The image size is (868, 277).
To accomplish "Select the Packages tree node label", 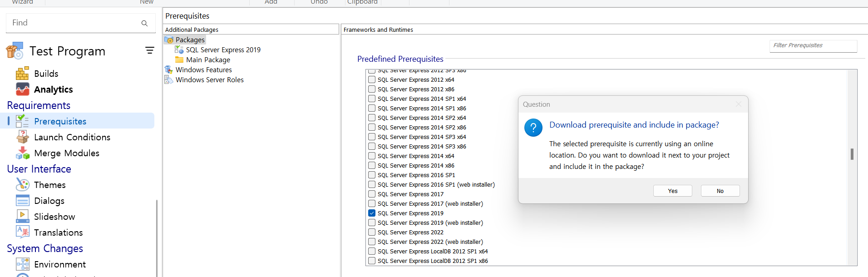I will tap(190, 40).
